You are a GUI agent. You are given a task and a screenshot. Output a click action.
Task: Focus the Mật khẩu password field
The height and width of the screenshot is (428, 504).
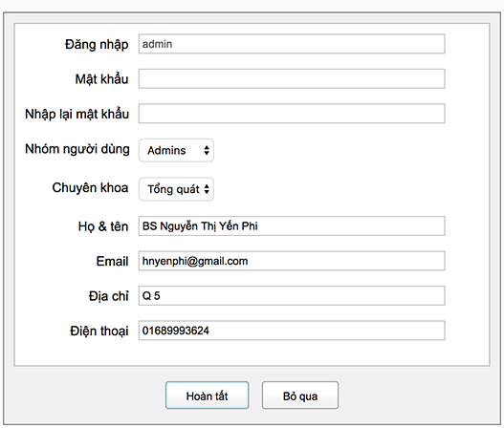292,78
